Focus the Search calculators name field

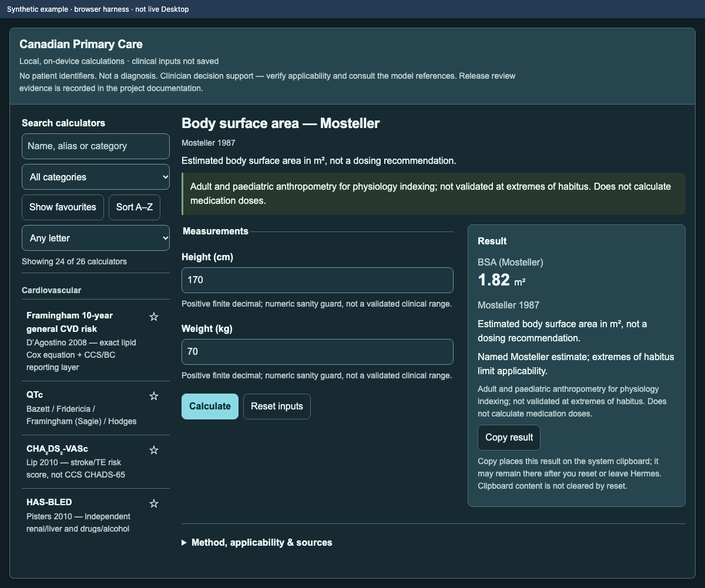click(x=96, y=146)
